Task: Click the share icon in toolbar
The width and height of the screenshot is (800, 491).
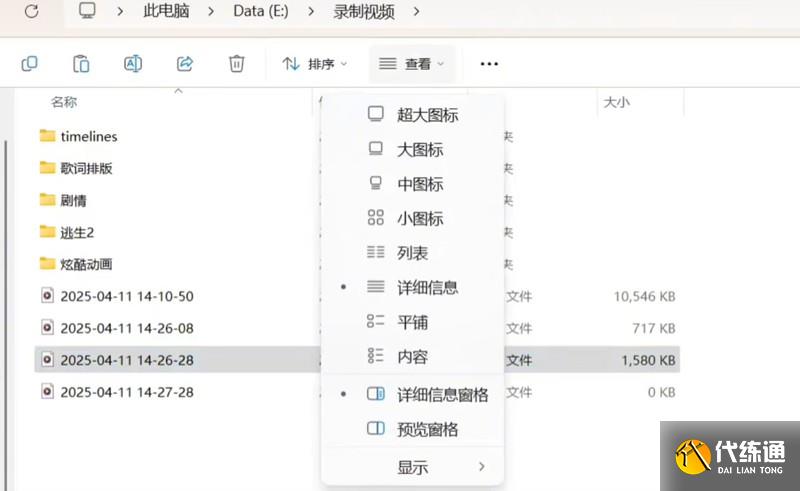Action: point(185,64)
